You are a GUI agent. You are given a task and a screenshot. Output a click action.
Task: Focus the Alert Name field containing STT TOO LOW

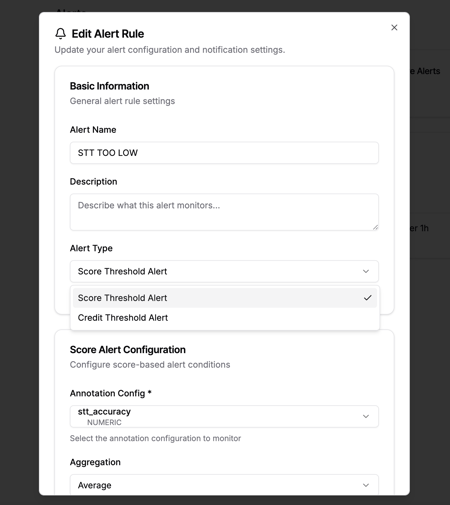[224, 153]
